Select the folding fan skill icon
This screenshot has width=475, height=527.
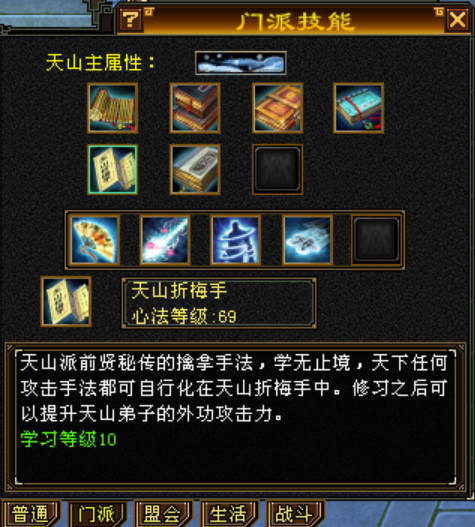94,240
